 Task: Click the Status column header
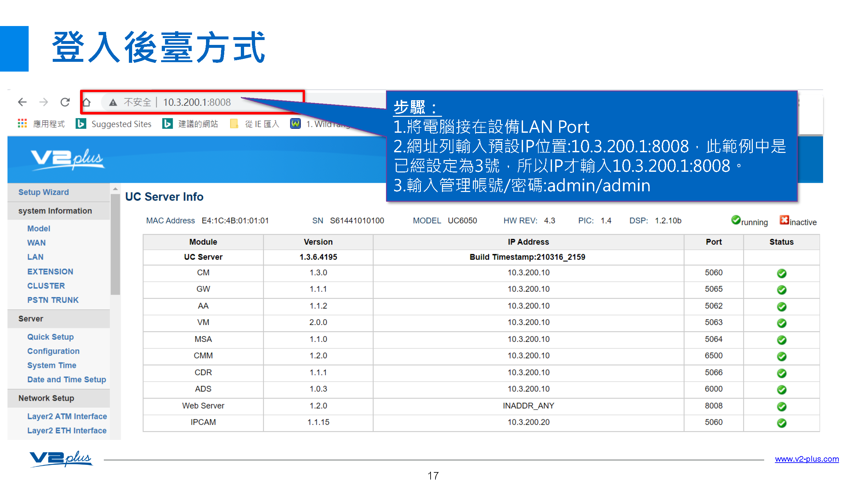click(781, 242)
